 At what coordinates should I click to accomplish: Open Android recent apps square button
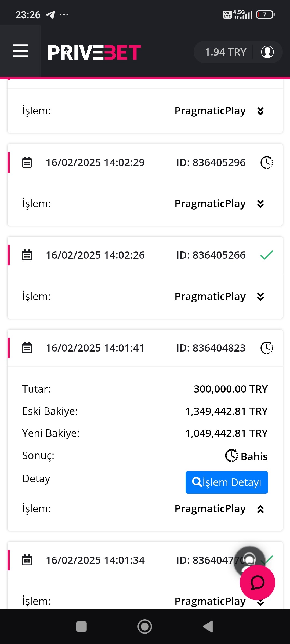[x=81, y=627]
